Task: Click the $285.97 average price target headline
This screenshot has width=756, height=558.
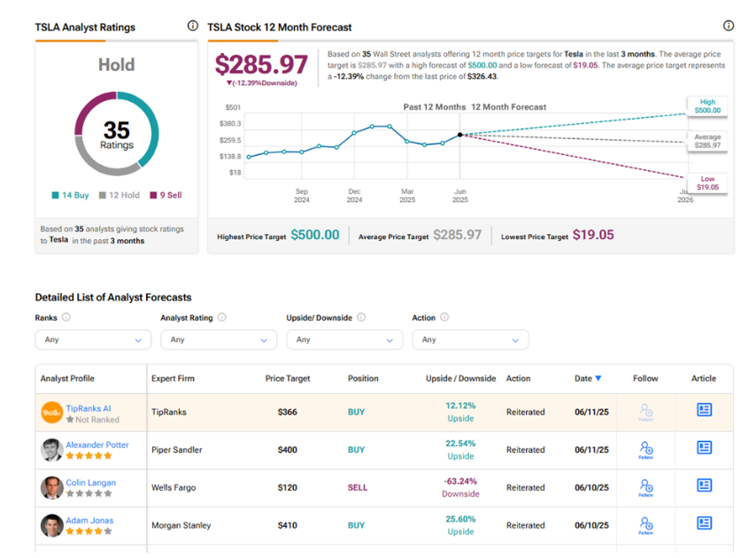Action: tap(261, 64)
